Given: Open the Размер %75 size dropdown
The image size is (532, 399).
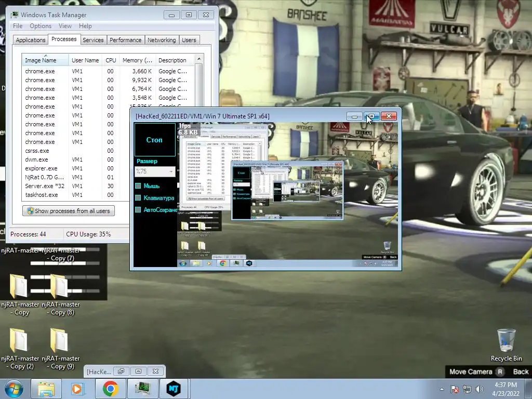Looking at the screenshot, I should tap(155, 171).
